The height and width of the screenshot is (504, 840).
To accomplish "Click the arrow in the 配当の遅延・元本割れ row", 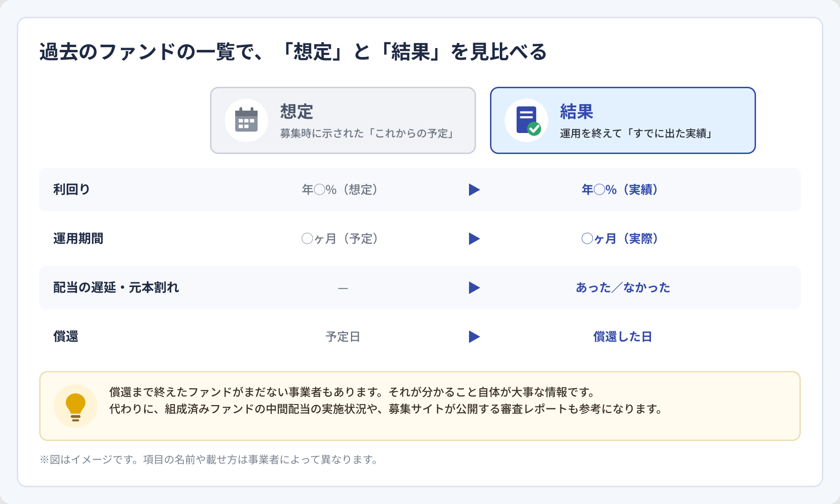I will pyautogui.click(x=474, y=287).
